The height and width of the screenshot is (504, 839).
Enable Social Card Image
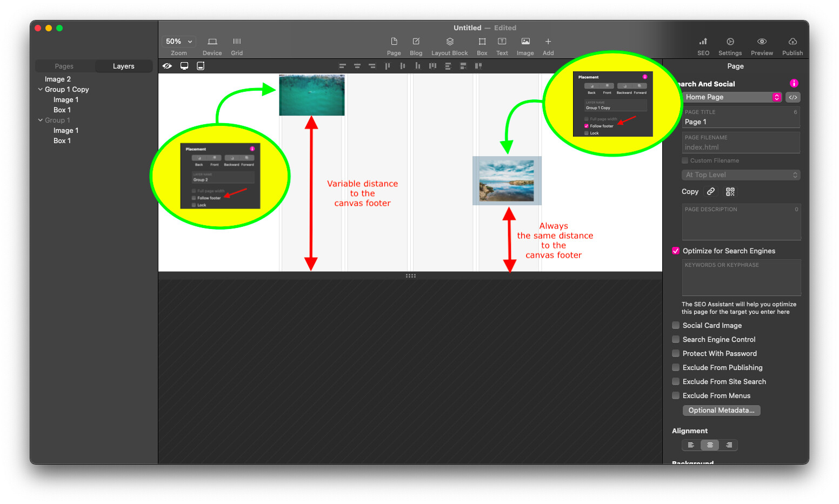(676, 325)
